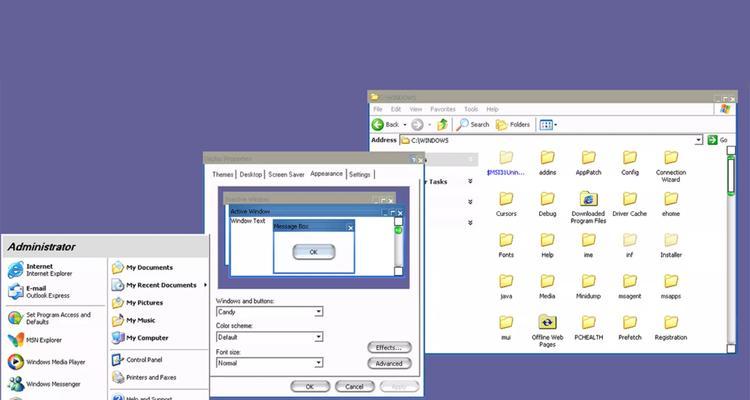Open the Favorites menu in Explorer

tap(442, 109)
